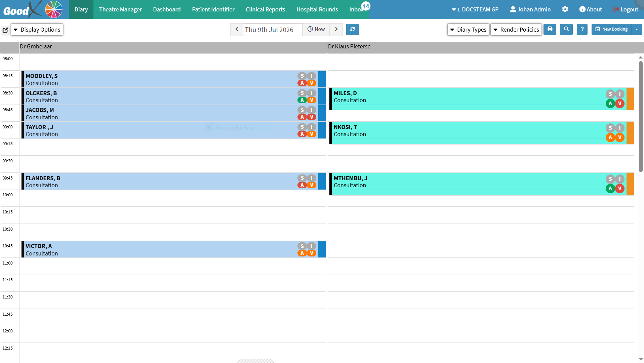Click blue status bar on MOODLEY, S booking
Screen dimensions: 644x363
[322, 79]
